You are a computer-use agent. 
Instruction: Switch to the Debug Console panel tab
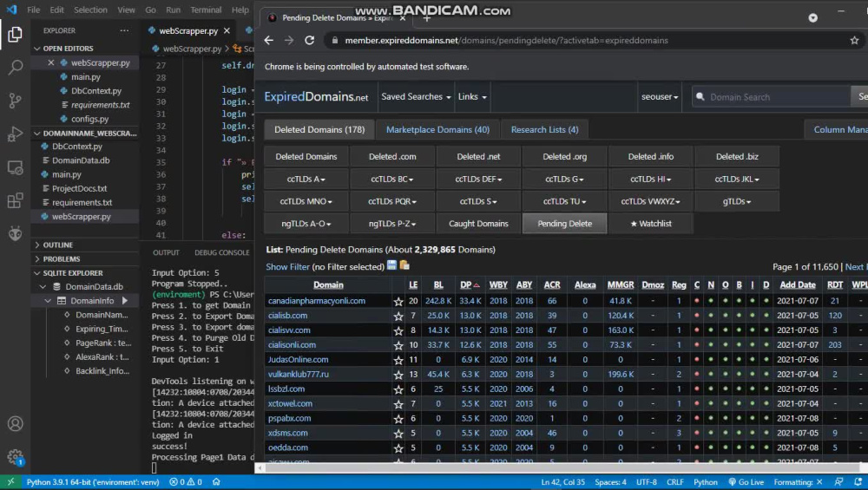coord(222,252)
